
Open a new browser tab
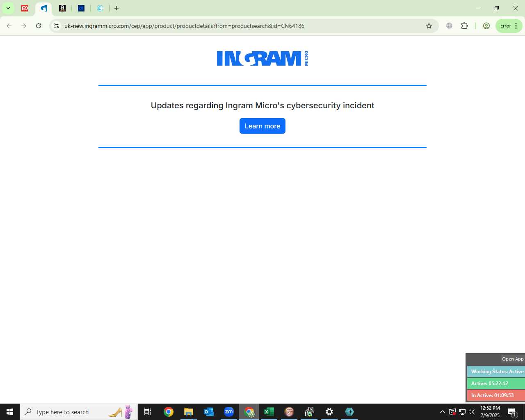[116, 8]
